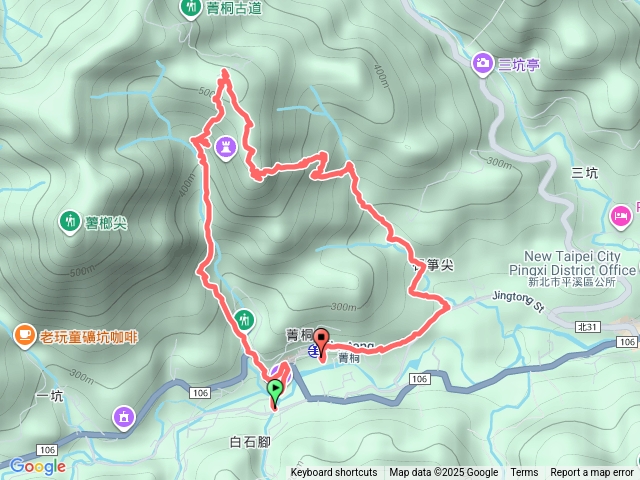Viewport: 640px width, 480px height.
Task: Select the purple castle landmark pin
Action: [x=226, y=148]
